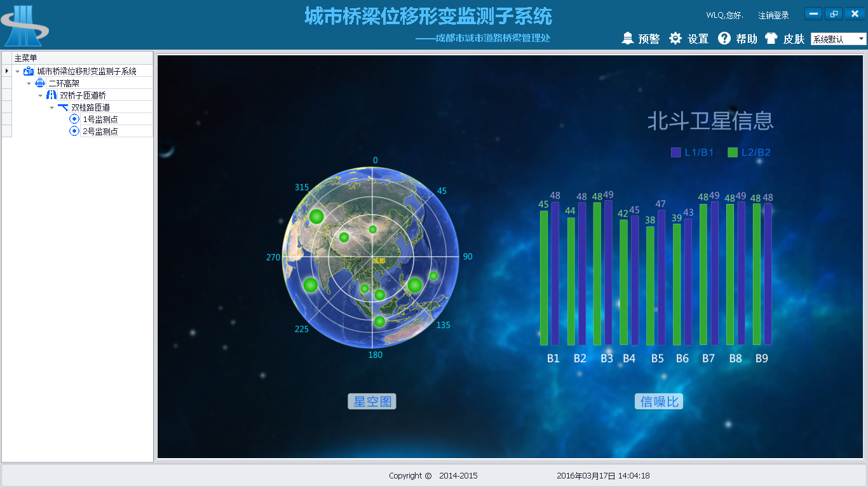Screen dimensions: 868x488
Task: Select the 双桂路匝道 tree item
Action: click(x=90, y=107)
